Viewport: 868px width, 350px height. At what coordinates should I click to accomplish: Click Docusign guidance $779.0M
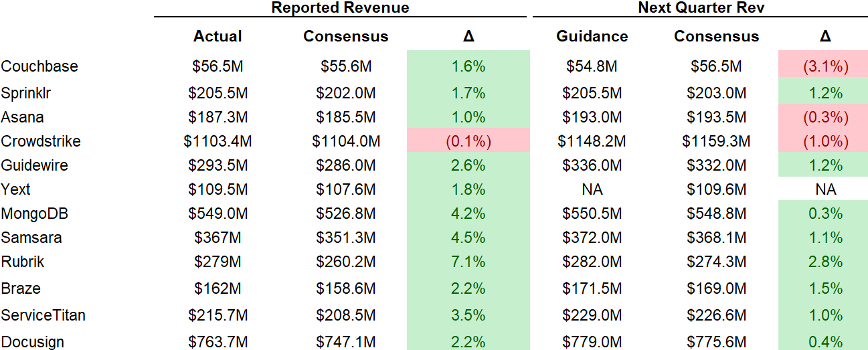pyautogui.click(x=592, y=342)
